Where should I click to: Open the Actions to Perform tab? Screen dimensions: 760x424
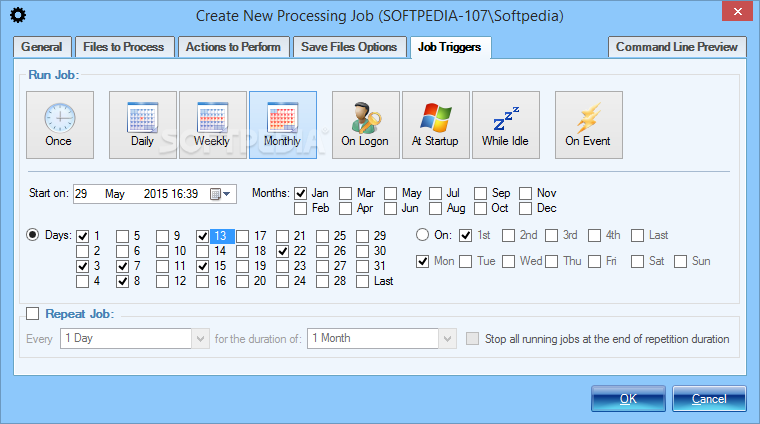233,47
